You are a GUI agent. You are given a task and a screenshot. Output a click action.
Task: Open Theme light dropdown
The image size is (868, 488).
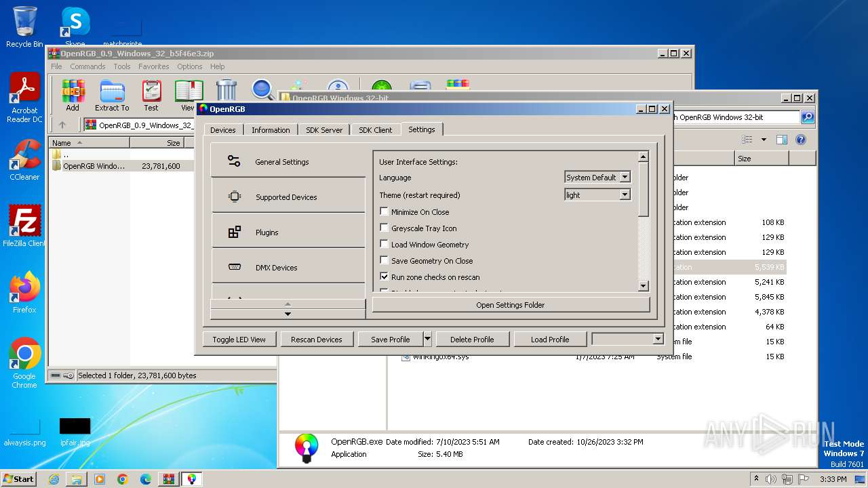(597, 195)
